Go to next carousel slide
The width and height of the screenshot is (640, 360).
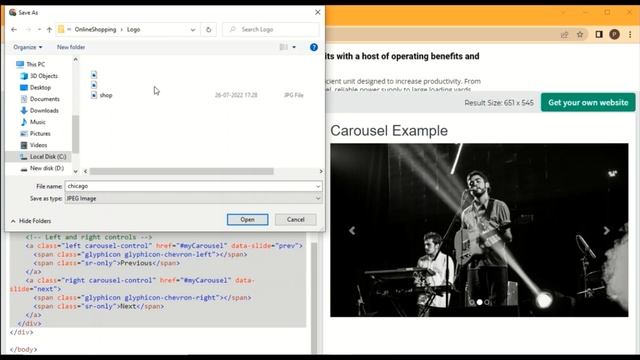tap(607, 231)
